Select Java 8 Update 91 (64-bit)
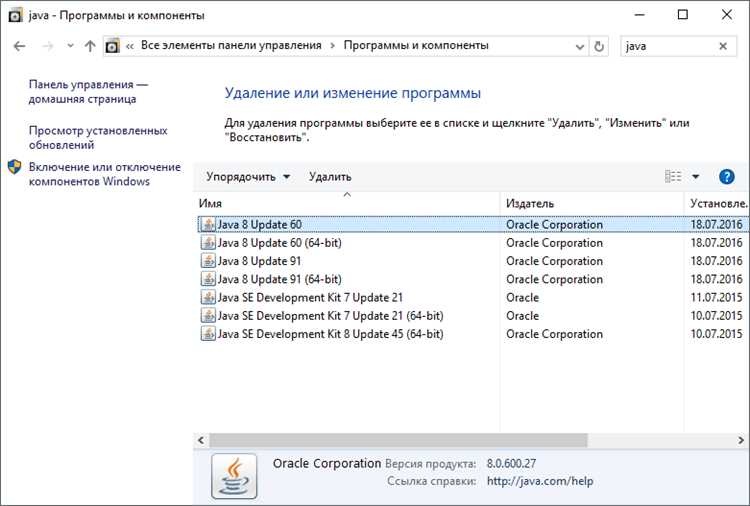750x506 pixels. pyautogui.click(x=473, y=279)
